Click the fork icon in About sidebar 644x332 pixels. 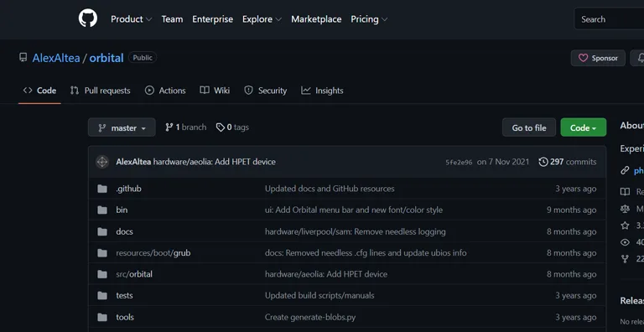[625, 259]
